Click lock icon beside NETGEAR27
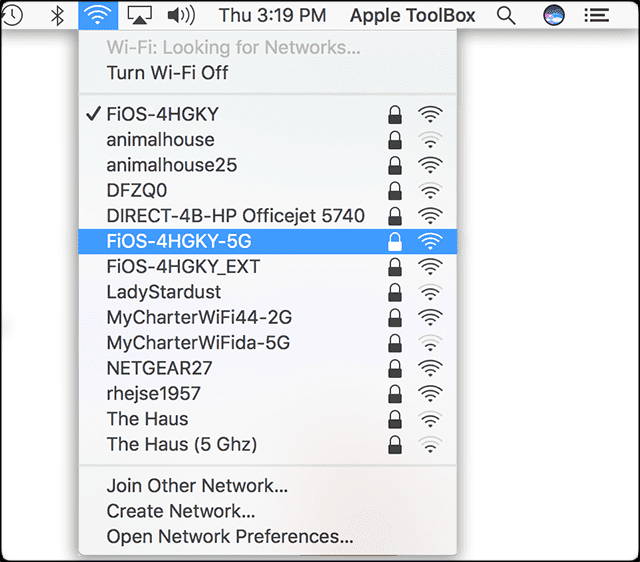Screen dimensions: 640x562 [395, 369]
